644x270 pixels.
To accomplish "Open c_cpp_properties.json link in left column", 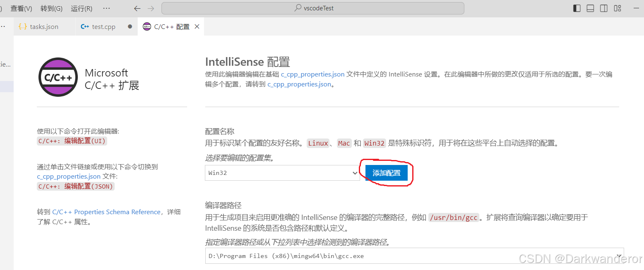I will coord(69,177).
